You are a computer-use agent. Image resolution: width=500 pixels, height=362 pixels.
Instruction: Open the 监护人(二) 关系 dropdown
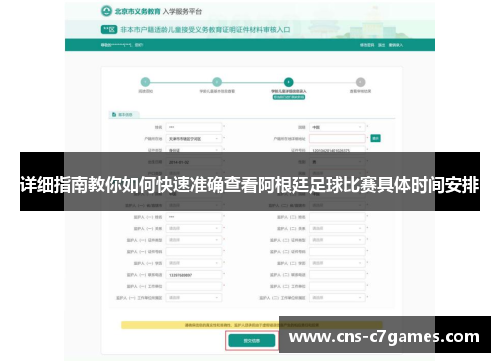tap(337, 228)
